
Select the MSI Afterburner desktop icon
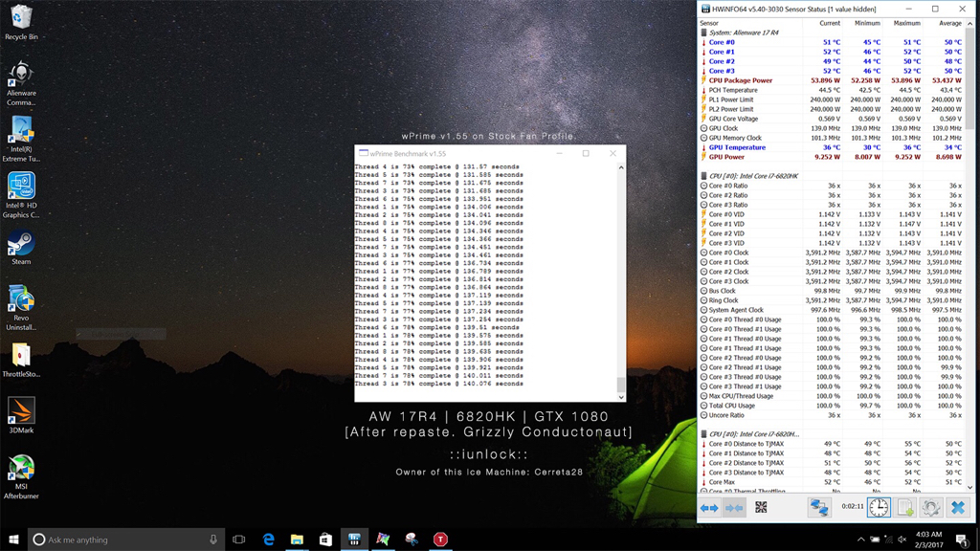pyautogui.click(x=21, y=476)
